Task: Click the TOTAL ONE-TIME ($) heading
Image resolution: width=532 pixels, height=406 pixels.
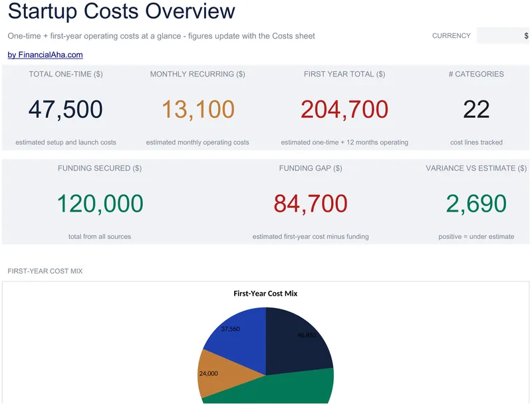Action: pyautogui.click(x=65, y=74)
